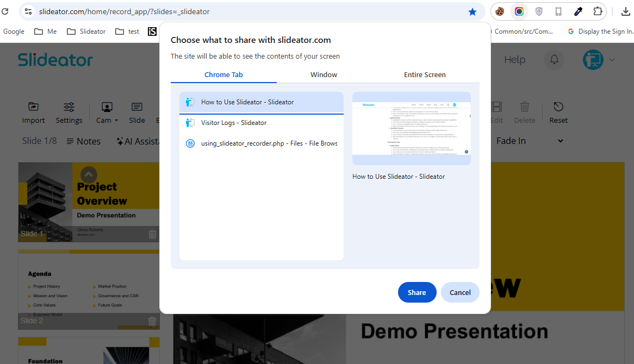Image resolution: width=634 pixels, height=364 pixels.
Task: Switch to the Window tab
Action: click(x=324, y=75)
